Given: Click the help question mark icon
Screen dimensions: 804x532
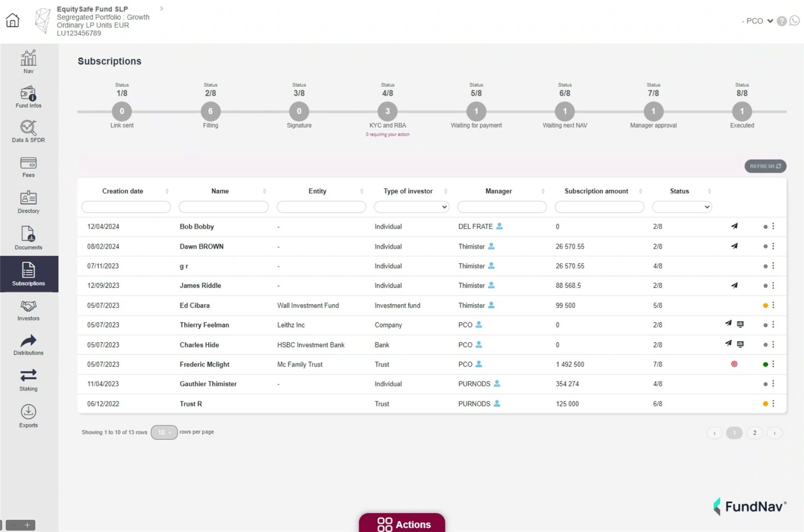Looking at the screenshot, I should pos(782,21).
